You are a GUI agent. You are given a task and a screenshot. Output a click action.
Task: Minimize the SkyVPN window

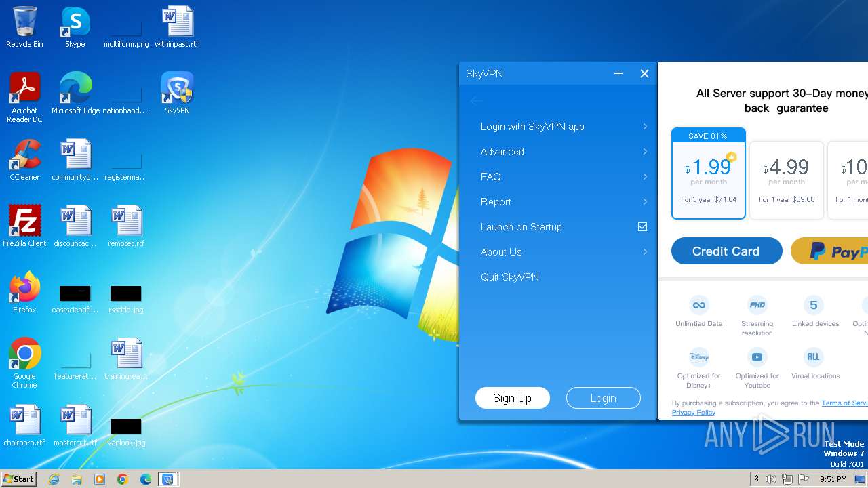[618, 73]
